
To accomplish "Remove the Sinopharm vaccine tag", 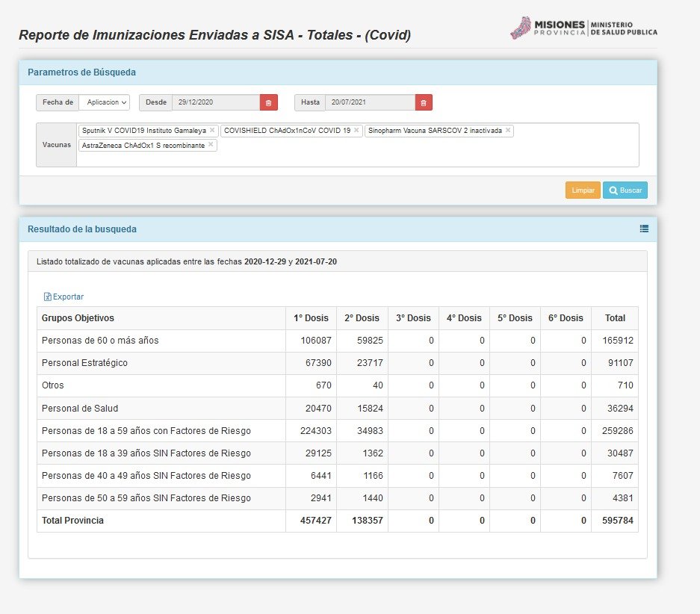I will [x=508, y=130].
